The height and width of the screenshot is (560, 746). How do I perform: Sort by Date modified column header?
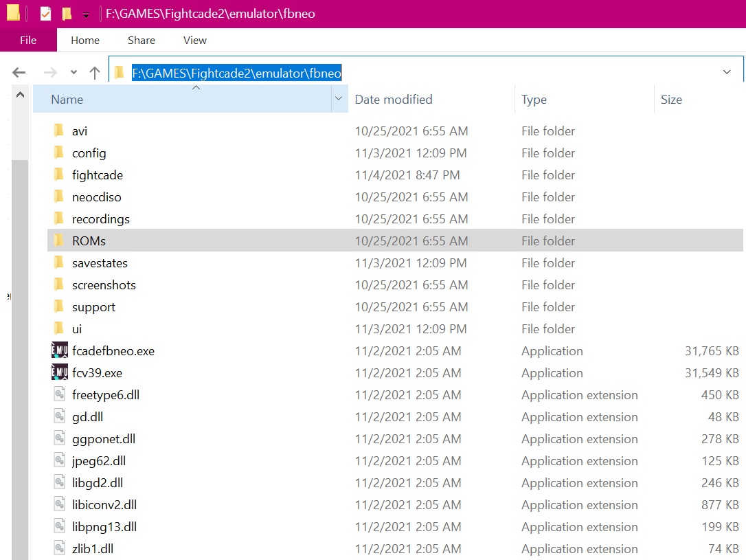431,99
